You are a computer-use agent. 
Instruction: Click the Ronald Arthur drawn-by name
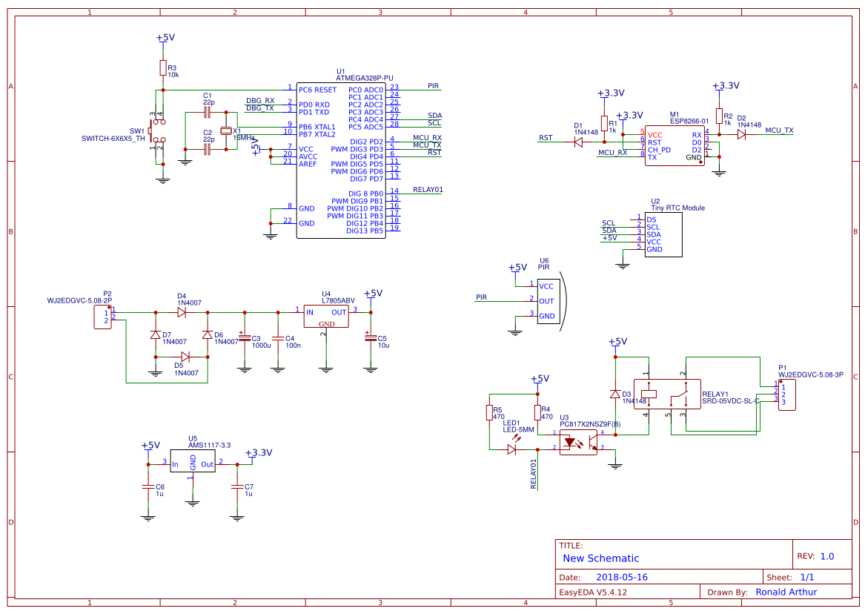coord(786,591)
